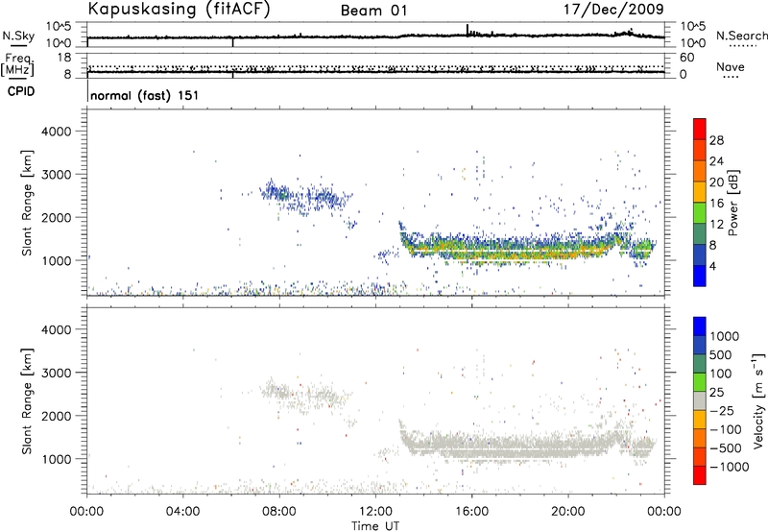768x532 pixels.
Task: Click the '12:00' time axis tick label
Action: point(375,512)
